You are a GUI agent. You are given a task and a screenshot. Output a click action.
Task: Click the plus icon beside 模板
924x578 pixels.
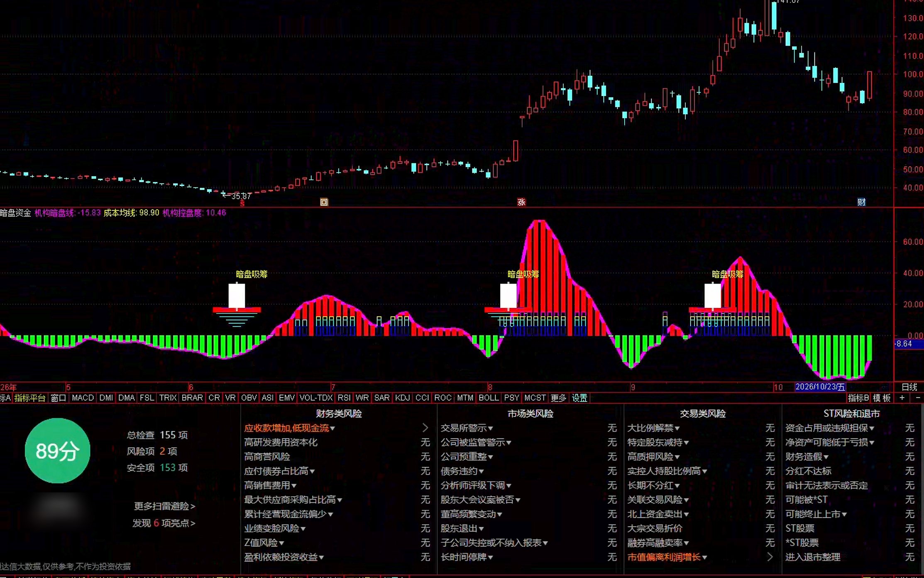pos(902,398)
